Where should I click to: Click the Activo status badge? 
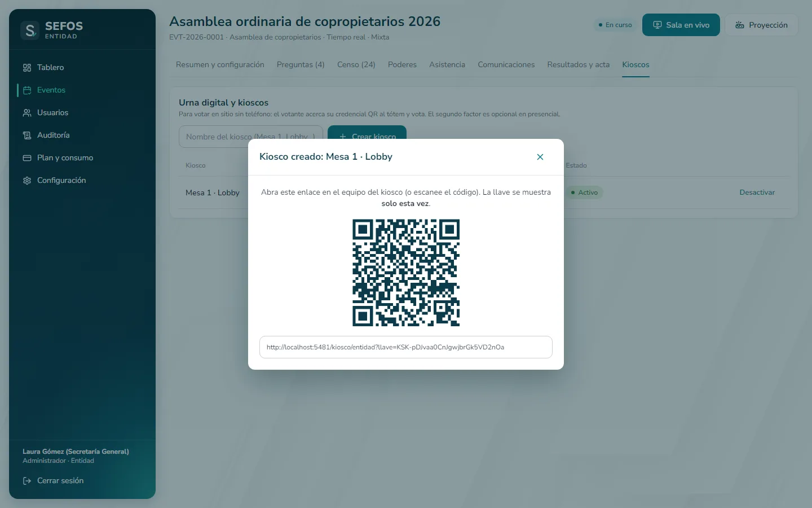click(x=584, y=192)
